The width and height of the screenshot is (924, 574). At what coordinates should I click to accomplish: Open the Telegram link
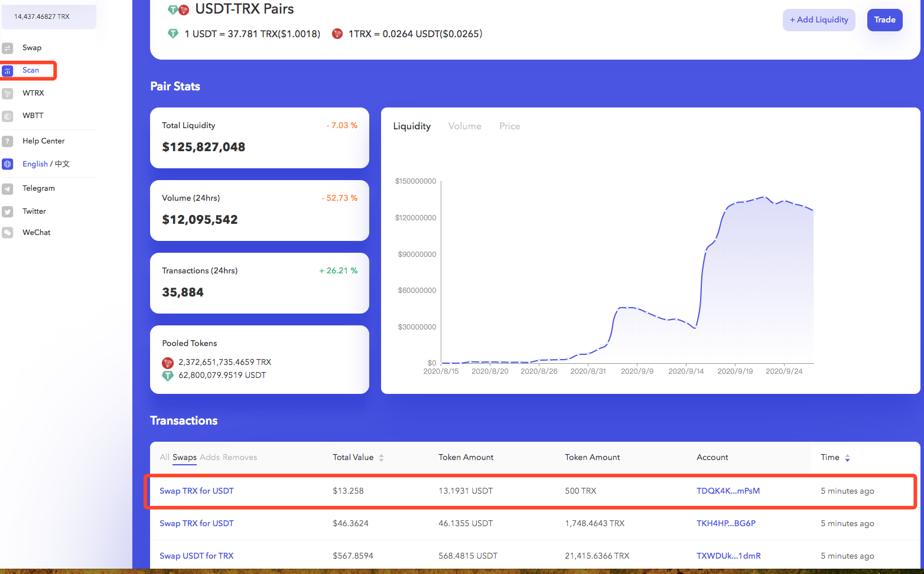point(38,188)
